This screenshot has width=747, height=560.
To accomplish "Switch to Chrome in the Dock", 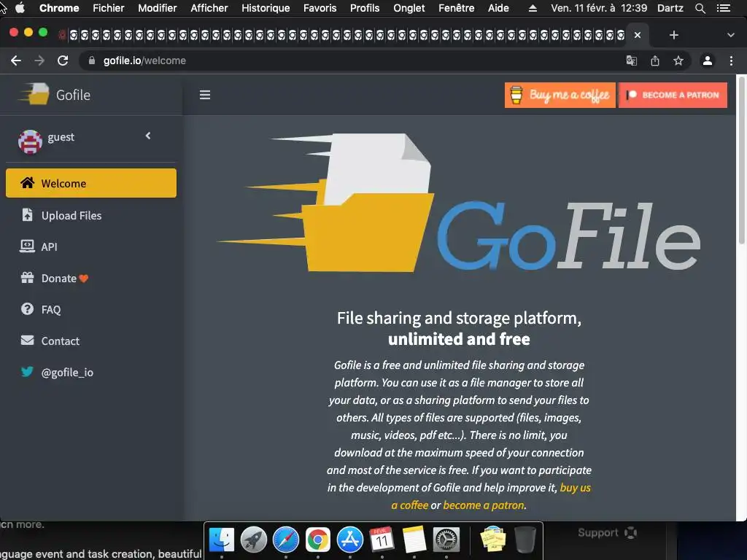I will coord(318,540).
